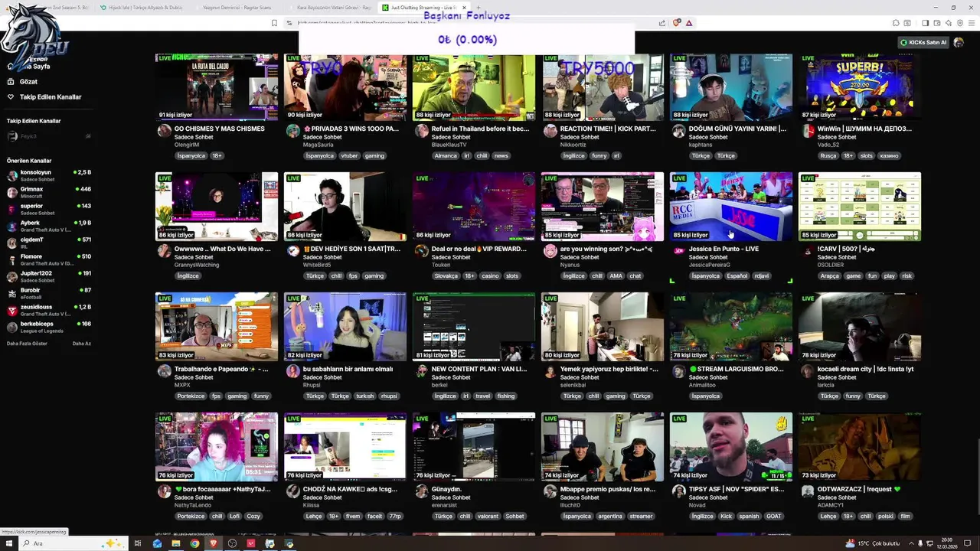
Task: Select the Just Chatting Streaming tab
Action: tap(425, 7)
